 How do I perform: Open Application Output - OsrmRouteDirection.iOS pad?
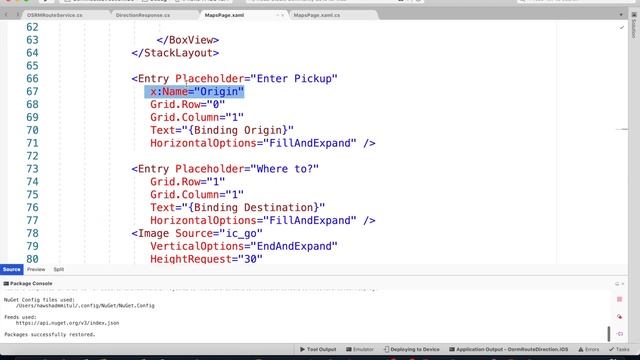tap(509, 349)
